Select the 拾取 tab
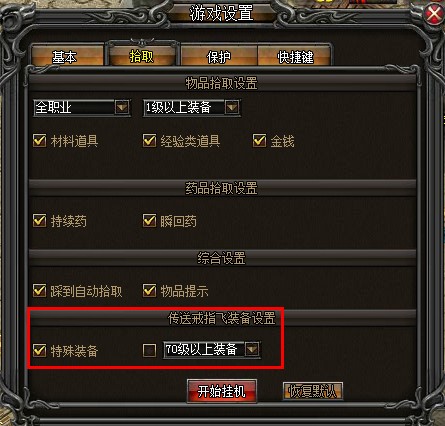 tap(142, 55)
